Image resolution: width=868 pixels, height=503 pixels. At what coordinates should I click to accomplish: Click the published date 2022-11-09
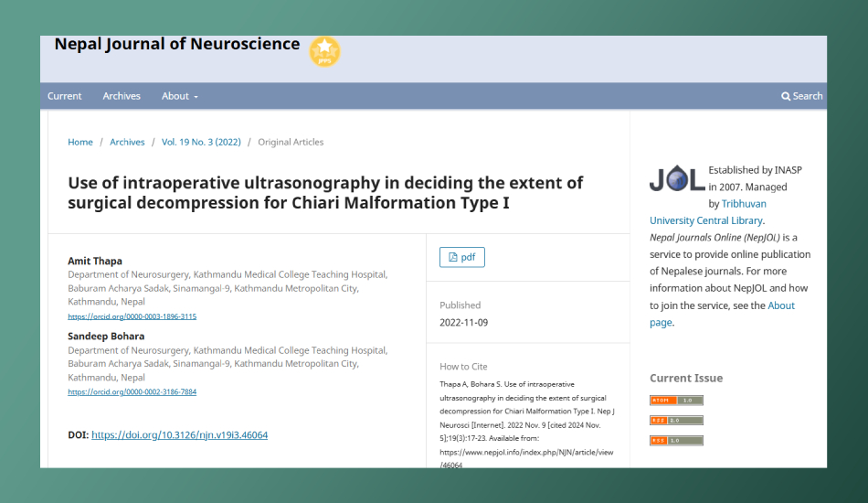click(x=464, y=323)
